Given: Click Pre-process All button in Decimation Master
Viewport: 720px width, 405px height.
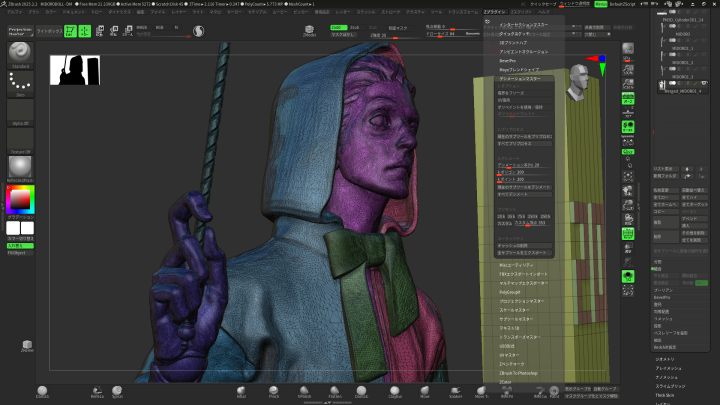Looking at the screenshot, I should click(524, 144).
